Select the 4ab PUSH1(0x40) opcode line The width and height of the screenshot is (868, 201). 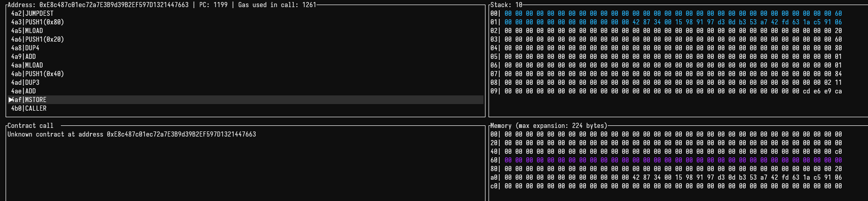(x=38, y=74)
